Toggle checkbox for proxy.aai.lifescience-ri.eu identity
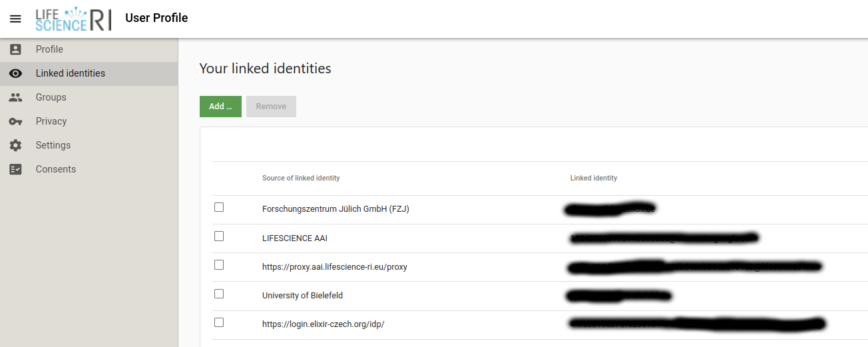This screenshot has height=347, width=868. coord(219,265)
